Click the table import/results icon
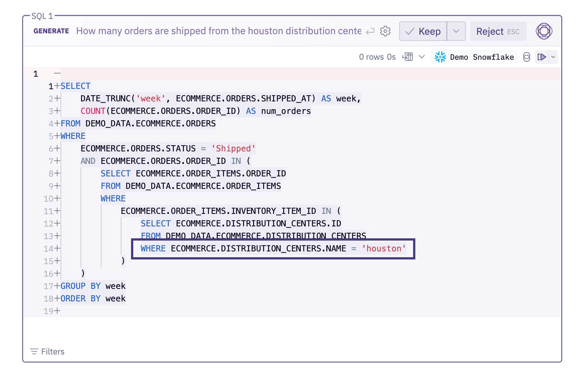This screenshot has width=588, height=385. [408, 57]
